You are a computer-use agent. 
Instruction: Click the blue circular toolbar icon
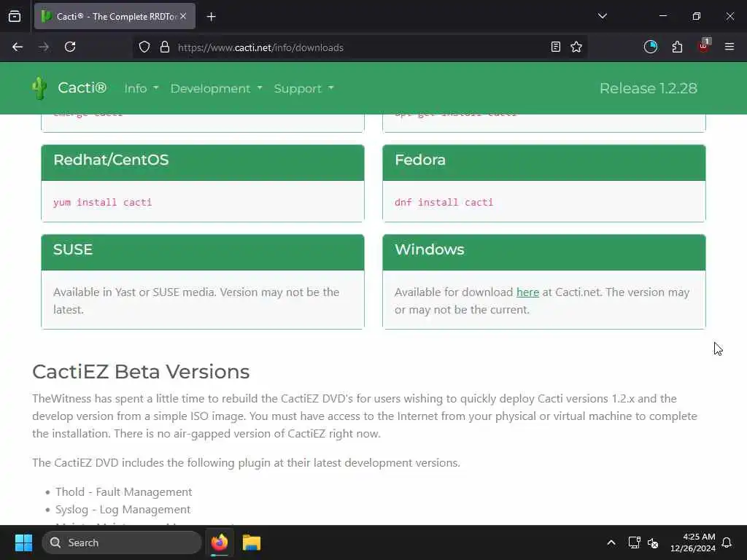pos(650,47)
